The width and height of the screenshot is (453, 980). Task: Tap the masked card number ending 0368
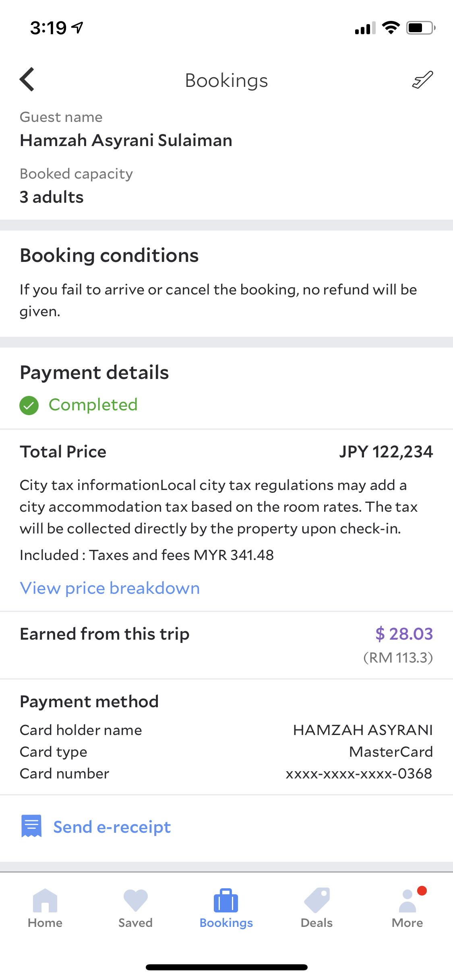359,773
